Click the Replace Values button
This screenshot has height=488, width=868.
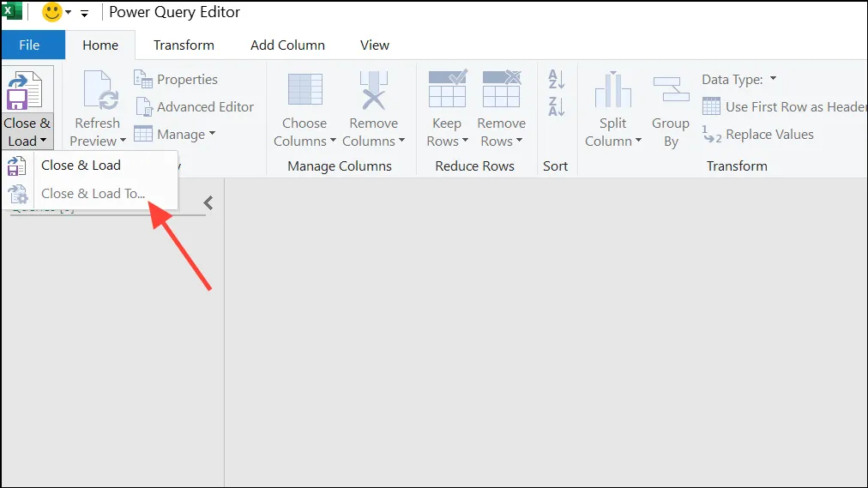758,135
